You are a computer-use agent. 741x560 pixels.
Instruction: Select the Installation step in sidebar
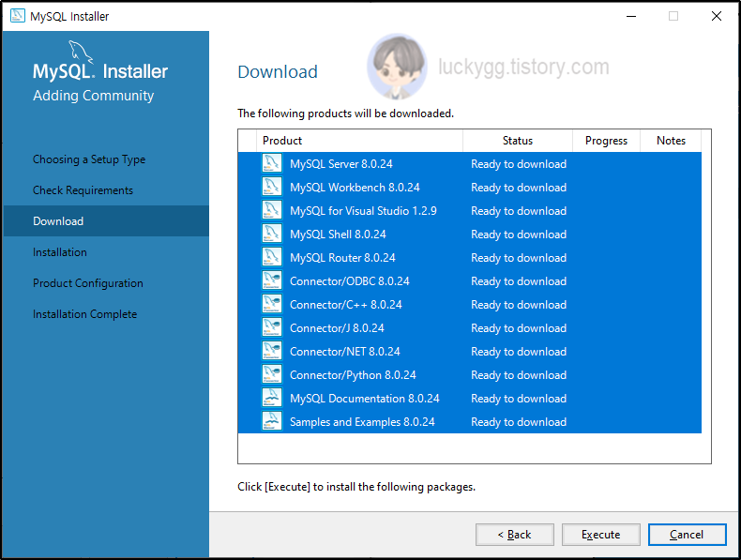(x=59, y=252)
